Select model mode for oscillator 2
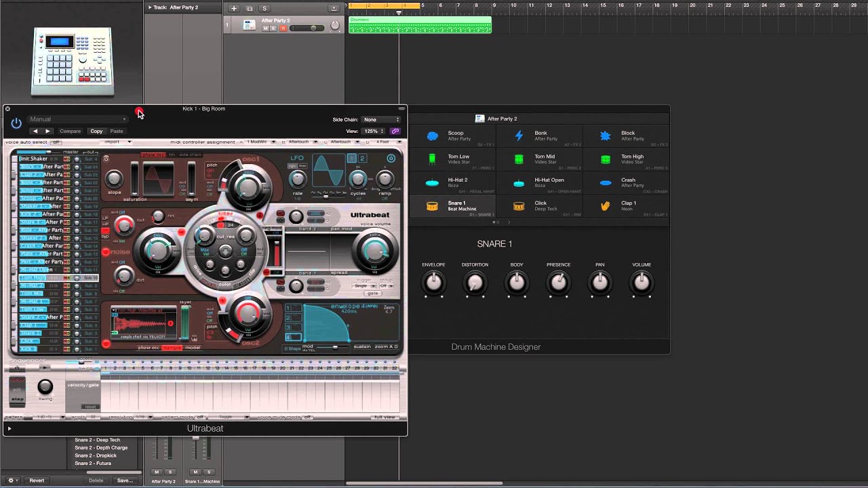 pos(193,348)
